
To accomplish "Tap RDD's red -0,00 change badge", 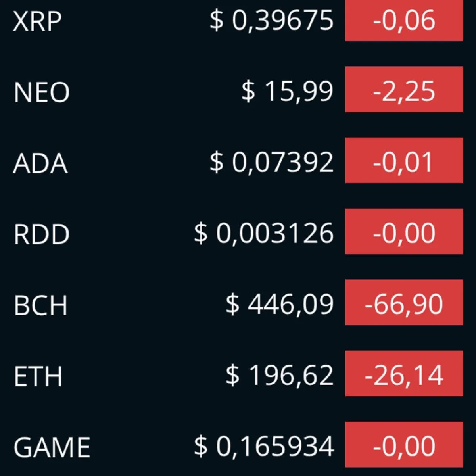I will [404, 231].
